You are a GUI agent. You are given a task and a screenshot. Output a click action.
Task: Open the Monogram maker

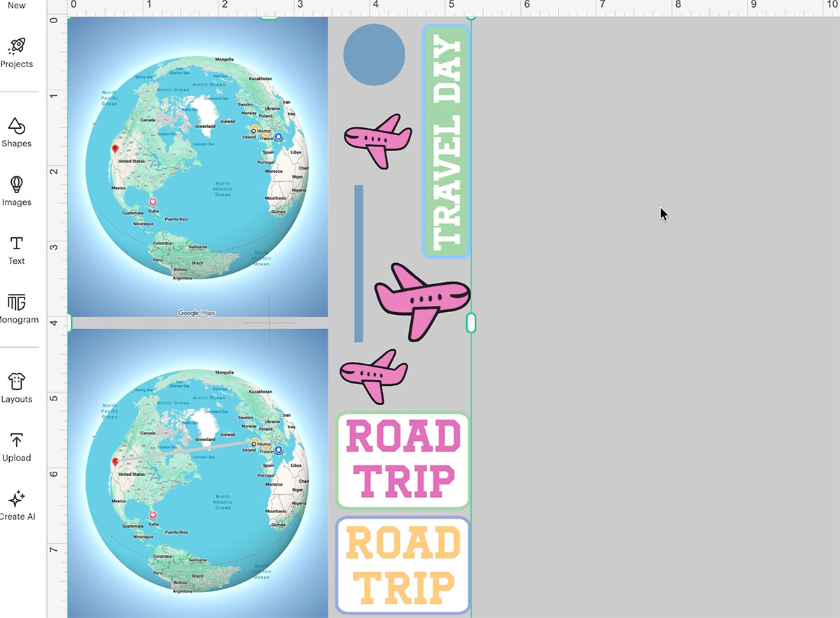point(17,309)
